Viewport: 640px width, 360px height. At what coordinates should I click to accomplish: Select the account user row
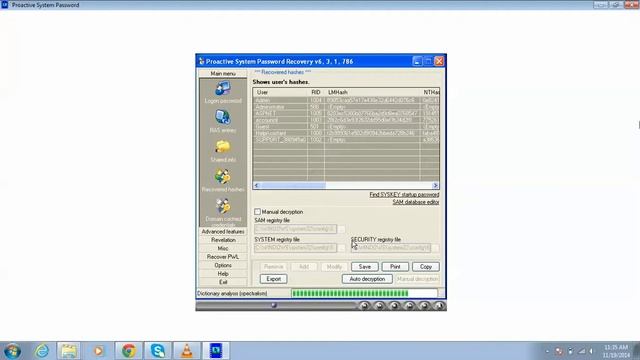[x=346, y=120]
